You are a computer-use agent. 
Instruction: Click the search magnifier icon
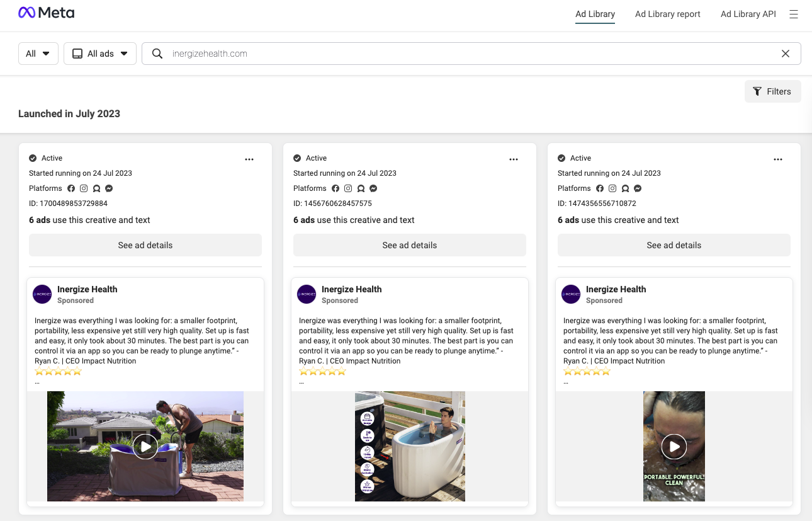[x=157, y=54]
